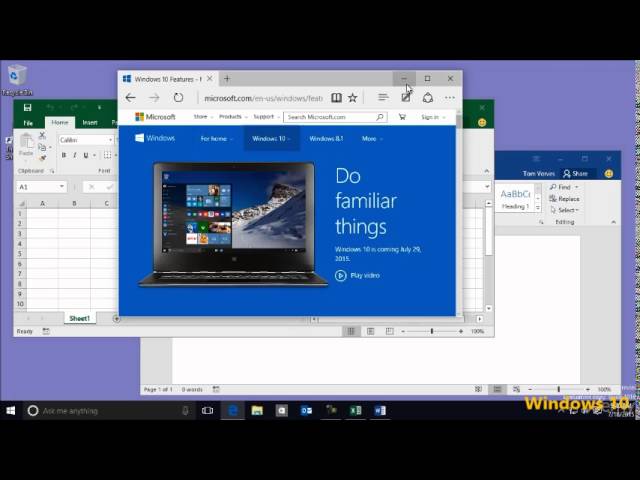Go back in the Edge browser
This screenshot has width=640, height=480.
pos(130,98)
